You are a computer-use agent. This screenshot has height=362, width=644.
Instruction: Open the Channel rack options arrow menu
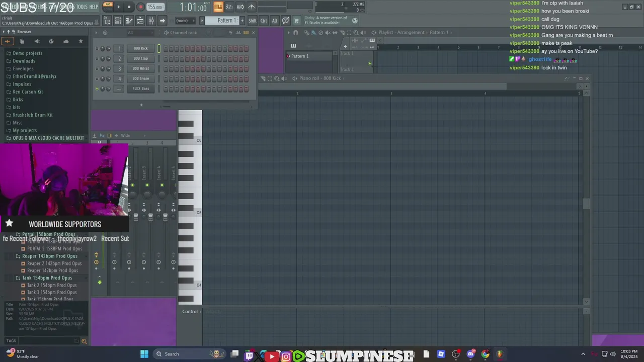pos(97,33)
